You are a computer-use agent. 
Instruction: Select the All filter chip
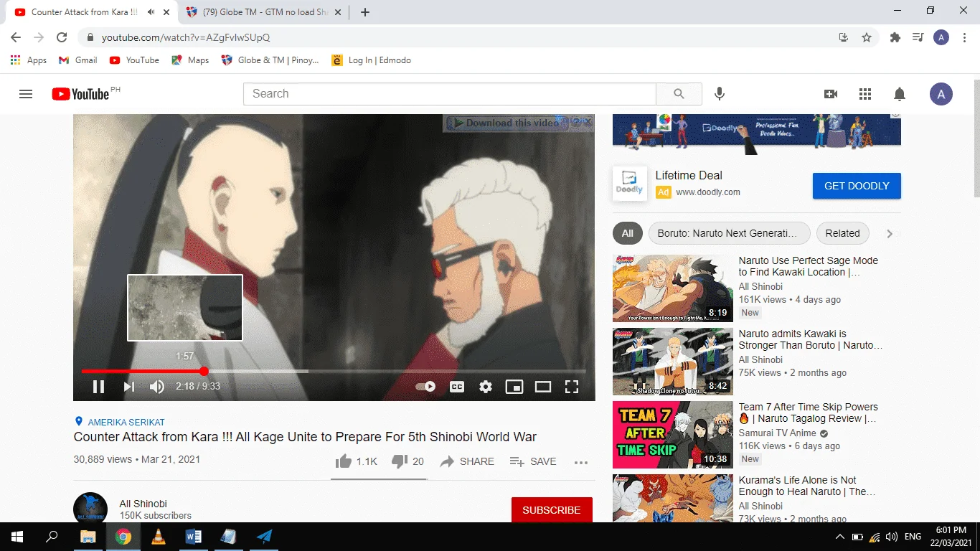click(x=628, y=233)
